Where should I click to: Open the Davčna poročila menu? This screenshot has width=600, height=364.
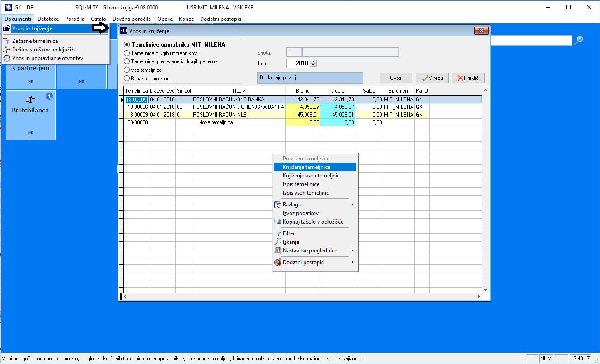[132, 19]
